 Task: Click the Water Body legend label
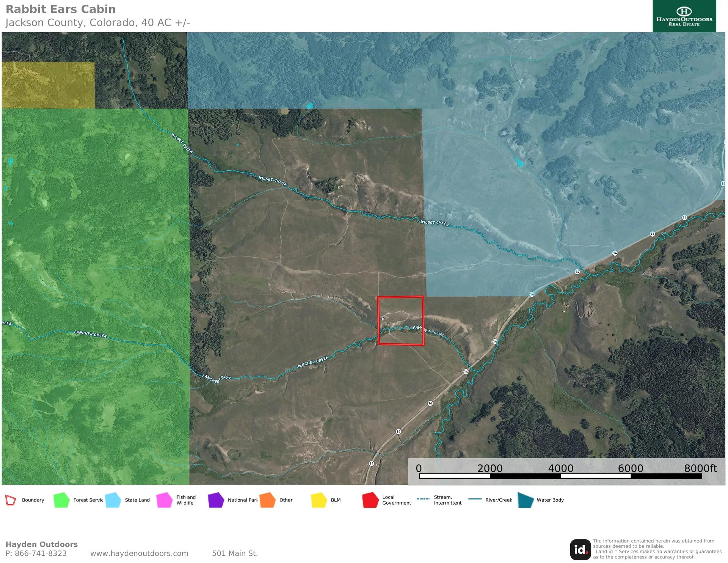tap(550, 500)
